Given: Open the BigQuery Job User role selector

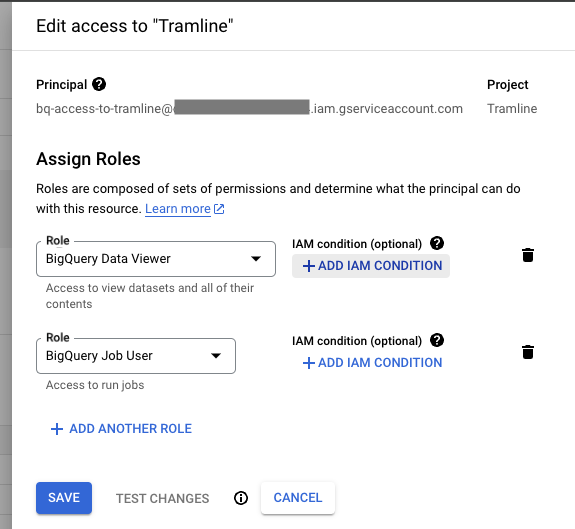Looking at the screenshot, I should click(x=136, y=356).
